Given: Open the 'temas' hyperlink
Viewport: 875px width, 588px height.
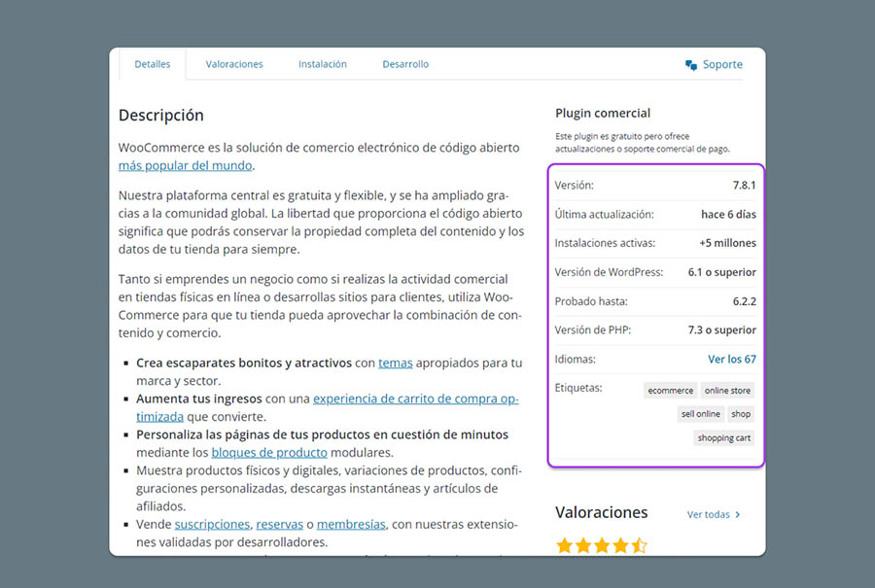Looking at the screenshot, I should [x=396, y=363].
